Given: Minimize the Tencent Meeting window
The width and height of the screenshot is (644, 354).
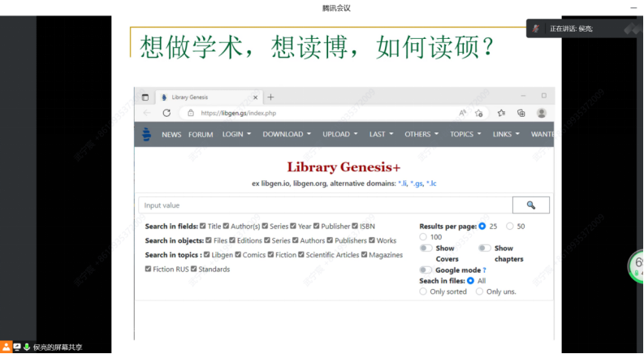Looking at the screenshot, I should pyautogui.click(x=633, y=8).
